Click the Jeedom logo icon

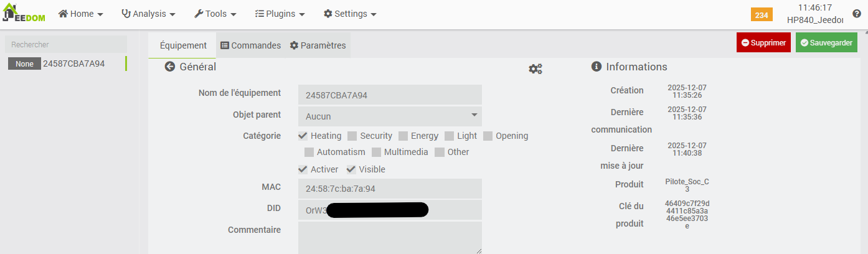pos(24,14)
